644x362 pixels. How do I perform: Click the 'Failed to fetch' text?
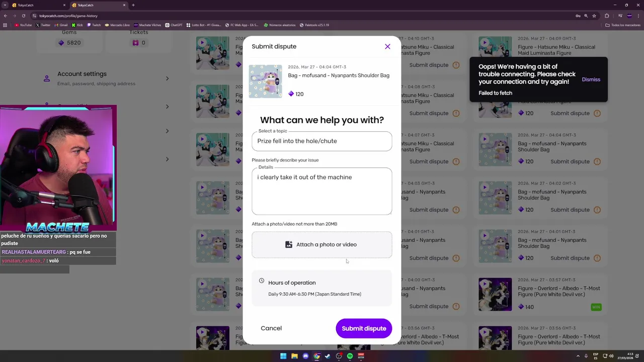point(496,93)
